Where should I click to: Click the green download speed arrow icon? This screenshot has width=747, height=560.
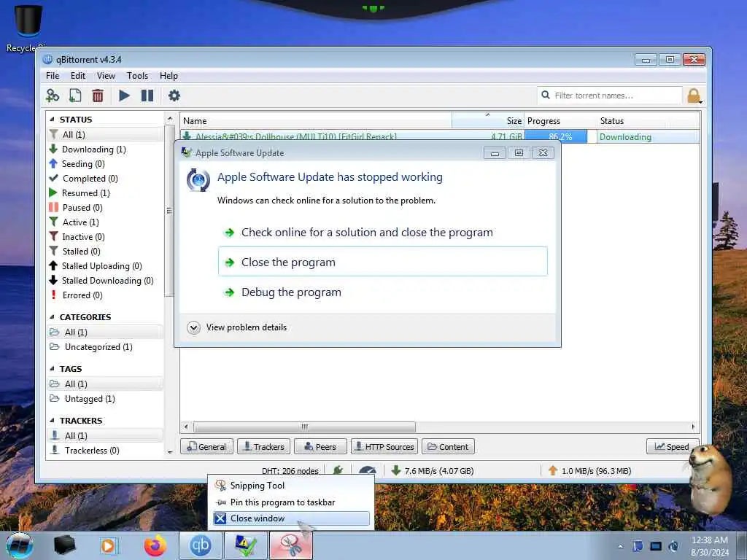(395, 470)
